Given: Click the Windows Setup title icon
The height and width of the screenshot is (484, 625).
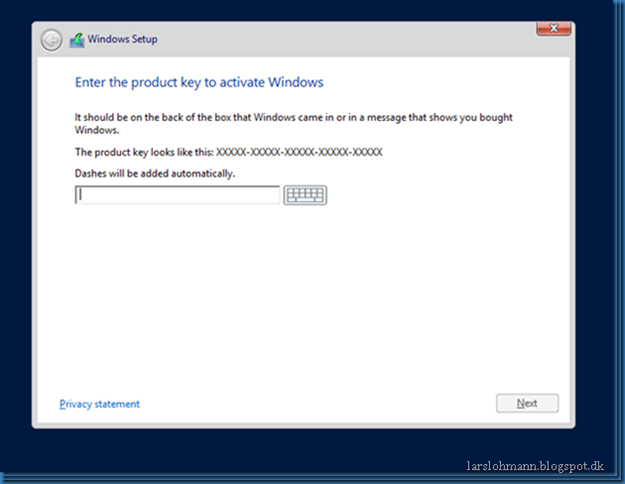Looking at the screenshot, I should tap(77, 40).
